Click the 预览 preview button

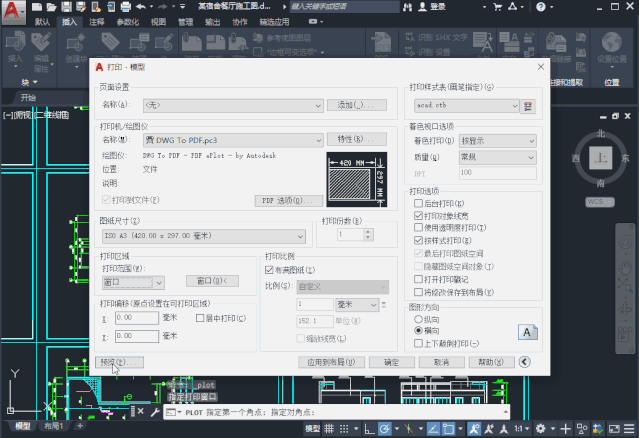pyautogui.click(x=119, y=362)
